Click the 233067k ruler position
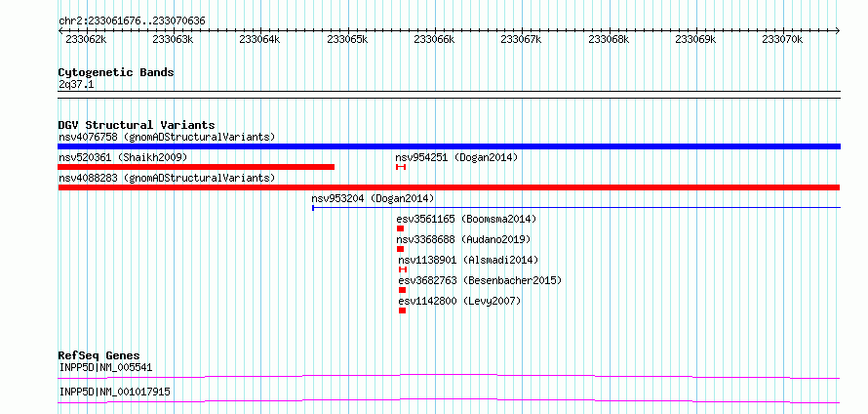Viewport: 868px width, 414px height. pyautogui.click(x=522, y=39)
